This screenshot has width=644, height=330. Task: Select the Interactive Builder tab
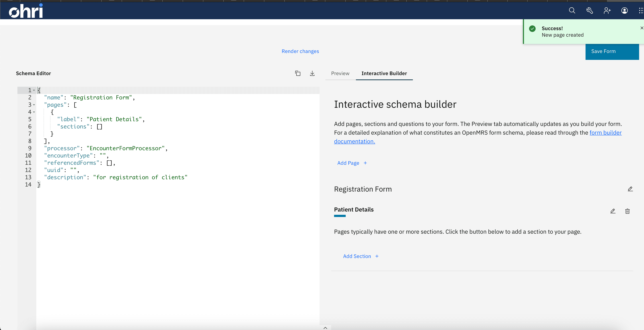point(384,73)
